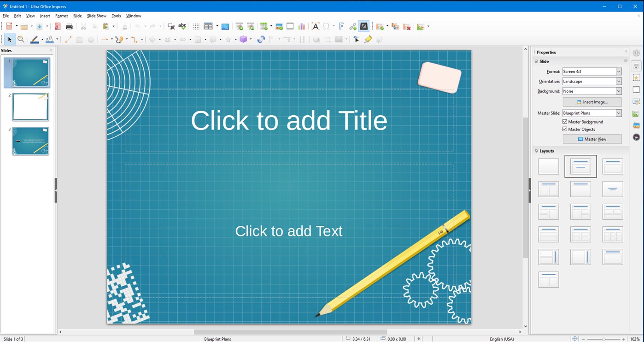644x342 pixels.
Task: Open the Master Slide dropdown
Action: click(619, 113)
